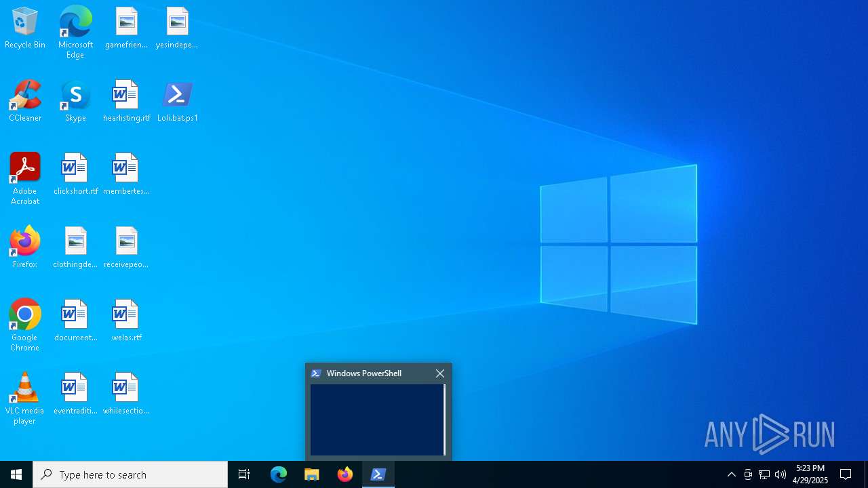
Task: Open File Explorer from the taskbar
Action: (312, 474)
